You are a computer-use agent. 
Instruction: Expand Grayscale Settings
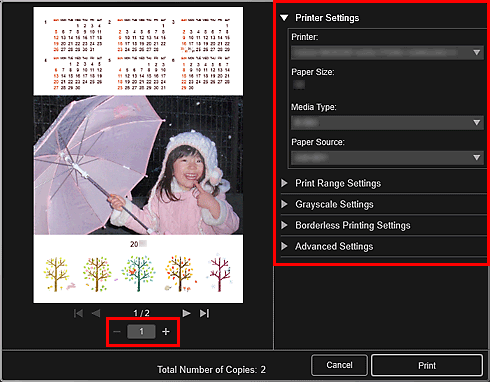(x=284, y=204)
